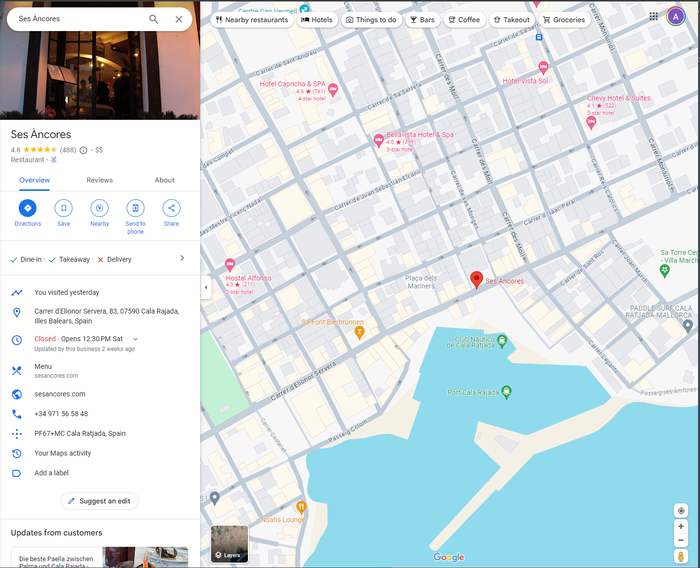Click the Club Nàutico de Cala Ratjada marker
The image size is (700, 568).
[x=502, y=341]
